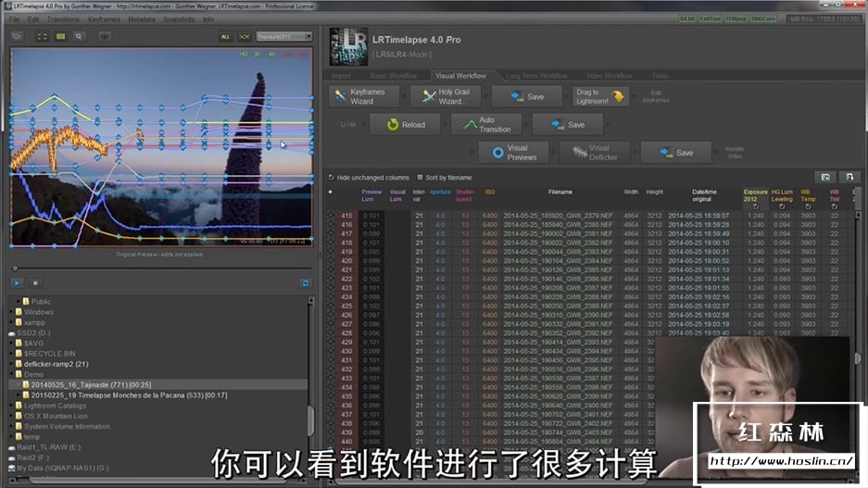Click Save in the first workflow row

(527, 96)
